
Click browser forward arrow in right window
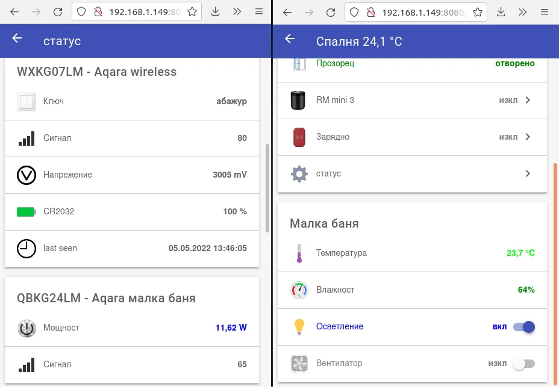pyautogui.click(x=309, y=13)
